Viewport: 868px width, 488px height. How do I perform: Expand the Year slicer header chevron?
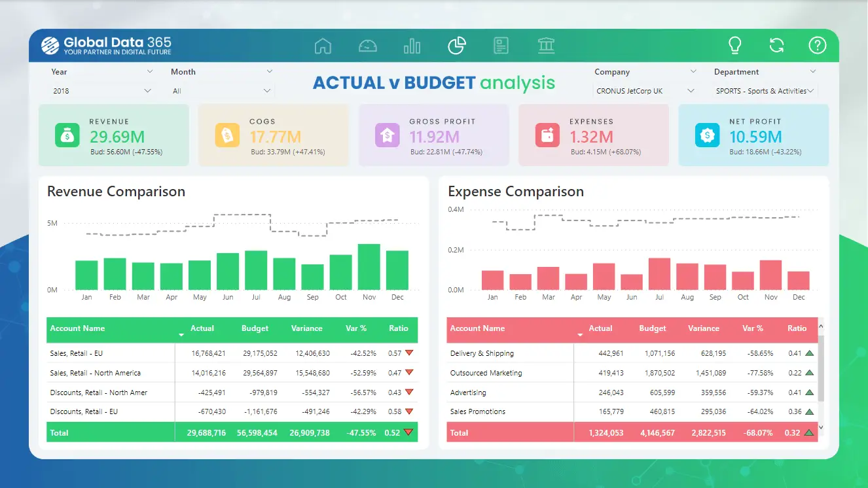pyautogui.click(x=150, y=71)
